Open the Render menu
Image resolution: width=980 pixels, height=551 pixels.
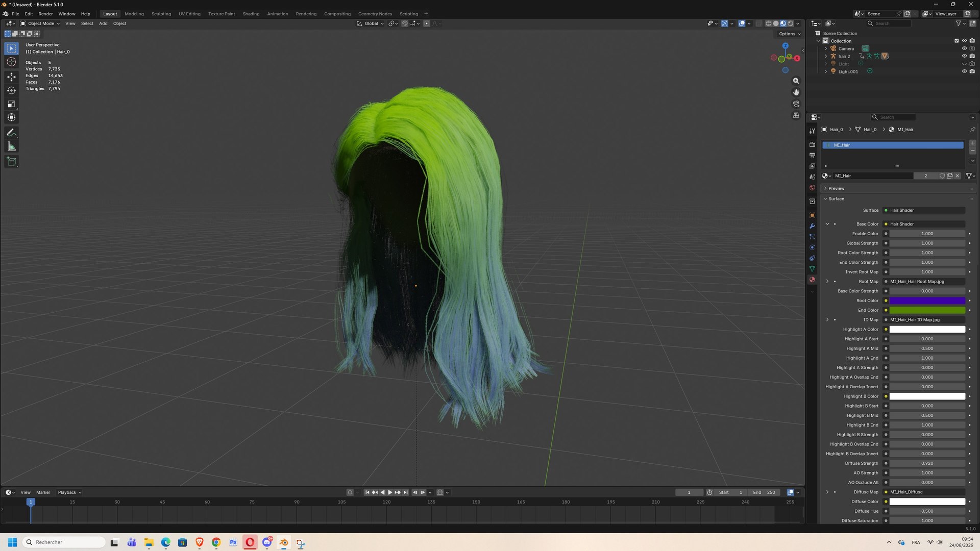(x=45, y=14)
